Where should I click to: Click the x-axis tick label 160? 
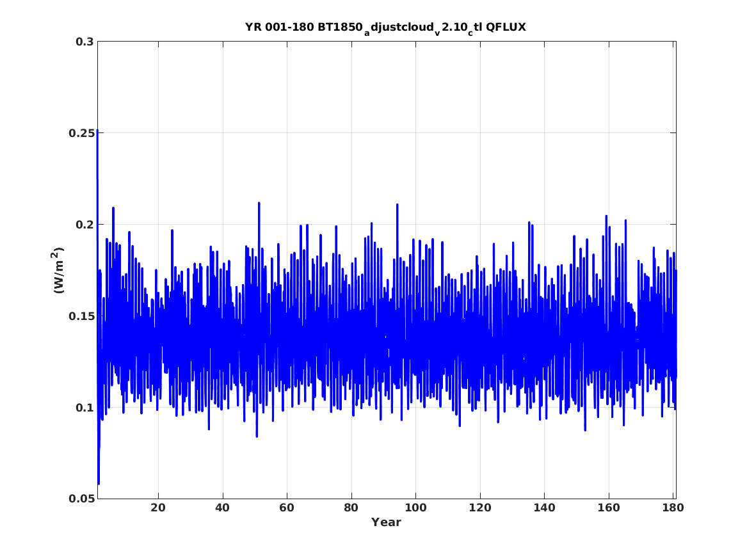(609, 508)
